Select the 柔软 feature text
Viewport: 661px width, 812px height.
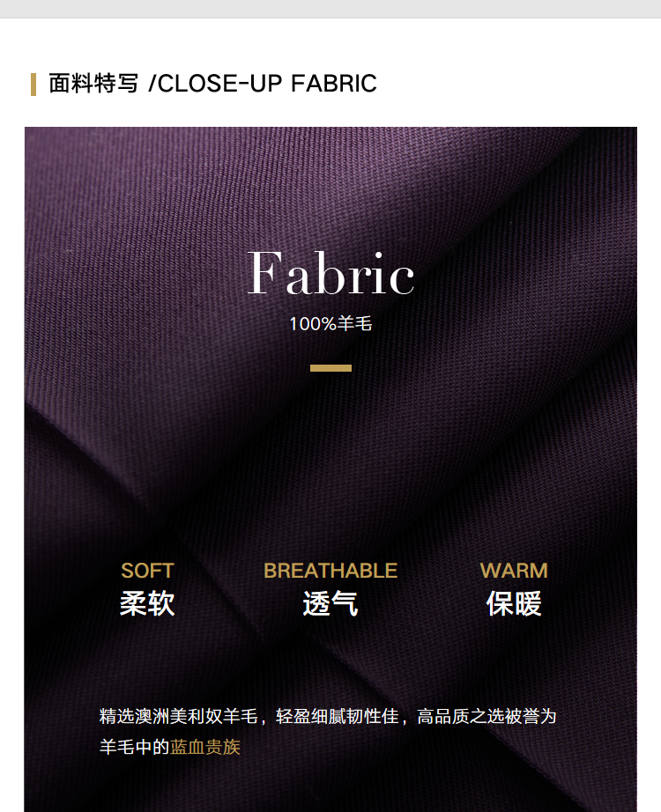[147, 603]
